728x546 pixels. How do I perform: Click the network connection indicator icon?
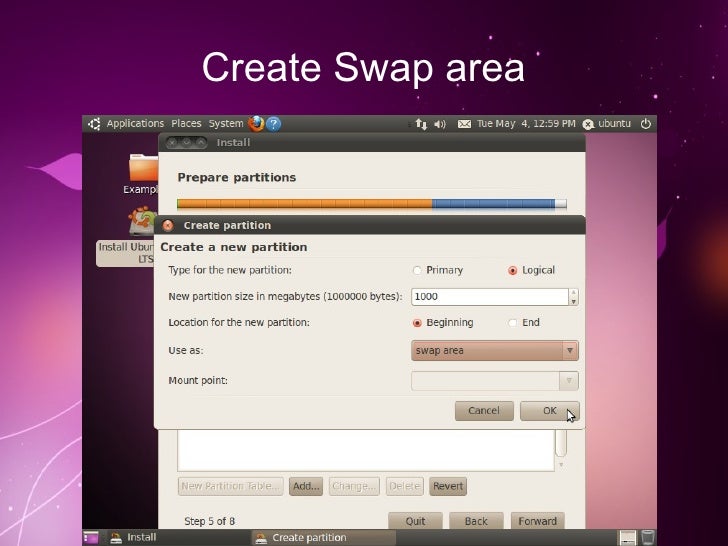[x=421, y=124]
